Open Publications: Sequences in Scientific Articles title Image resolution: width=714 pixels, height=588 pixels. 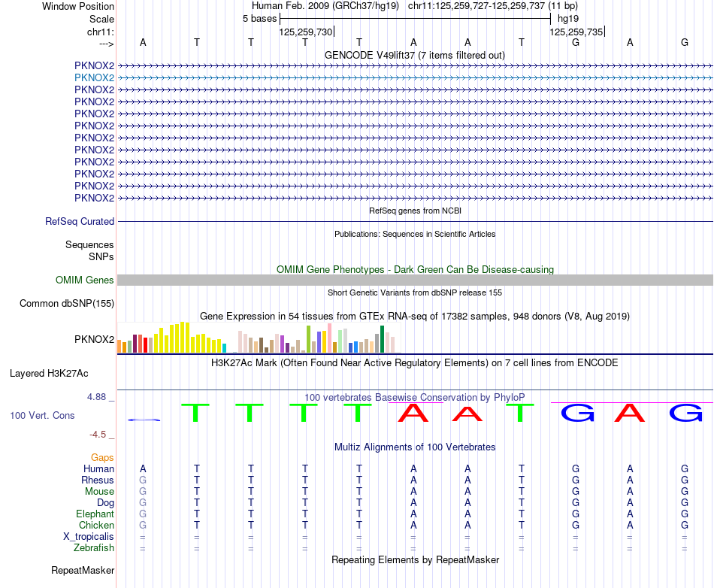point(415,234)
